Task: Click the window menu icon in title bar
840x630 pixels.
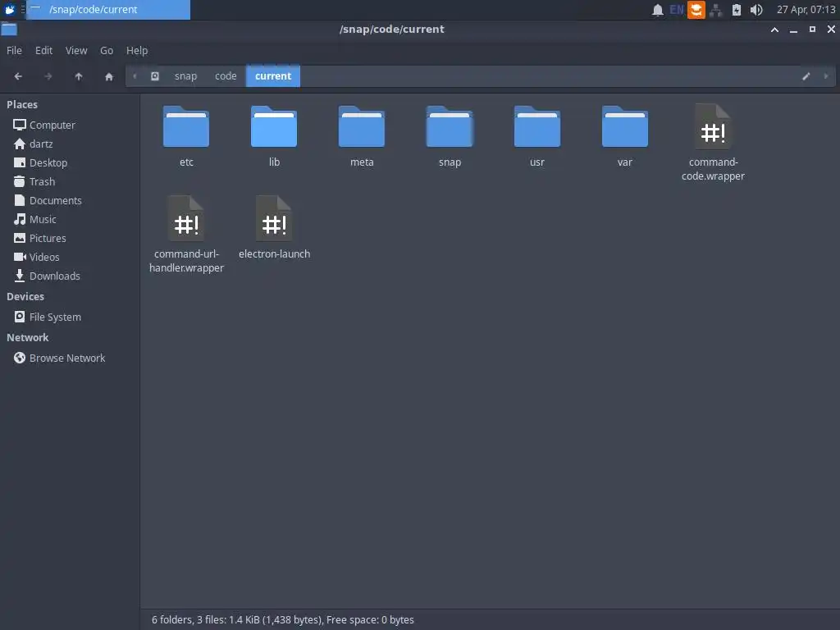Action: pos(9,29)
